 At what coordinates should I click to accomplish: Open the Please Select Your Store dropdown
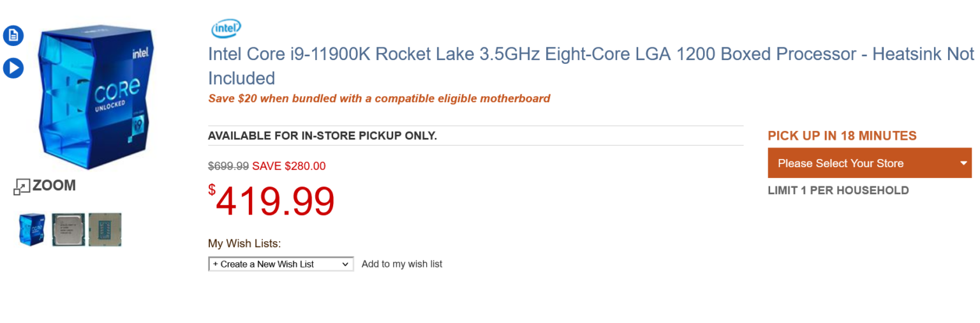click(869, 163)
